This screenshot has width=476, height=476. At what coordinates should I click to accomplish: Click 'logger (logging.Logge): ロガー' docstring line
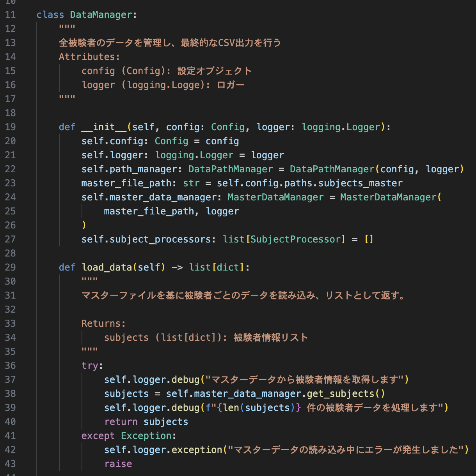[163, 85]
